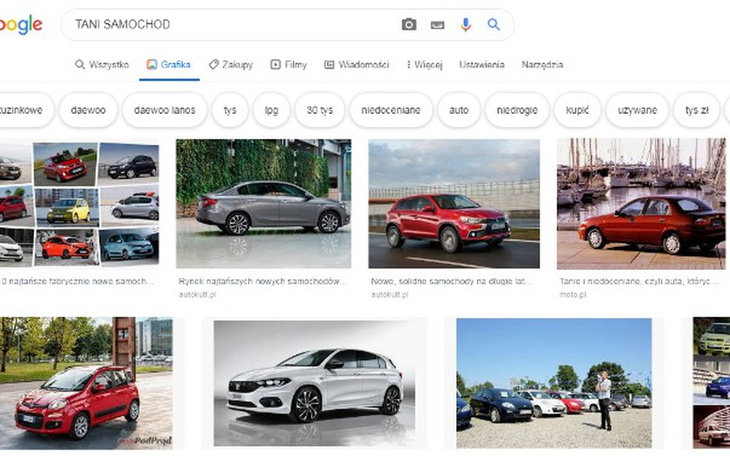Viewport: 730px width, 456px height.
Task: Open the on-screen keyboard icon
Action: pyautogui.click(x=437, y=25)
